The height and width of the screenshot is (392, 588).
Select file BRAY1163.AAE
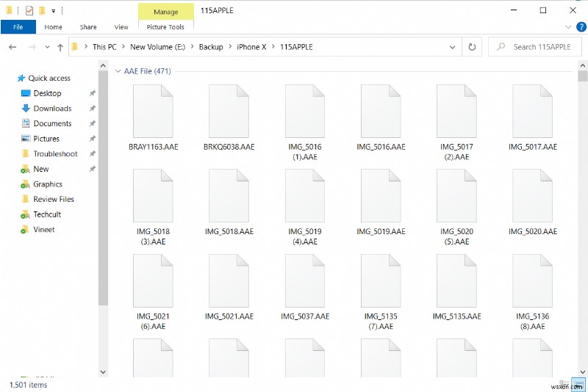tap(153, 118)
